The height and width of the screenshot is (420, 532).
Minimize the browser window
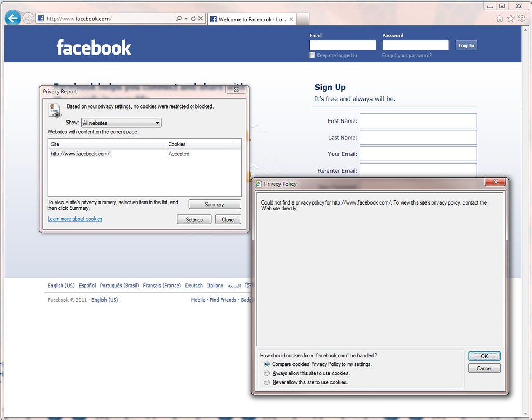[490, 6]
